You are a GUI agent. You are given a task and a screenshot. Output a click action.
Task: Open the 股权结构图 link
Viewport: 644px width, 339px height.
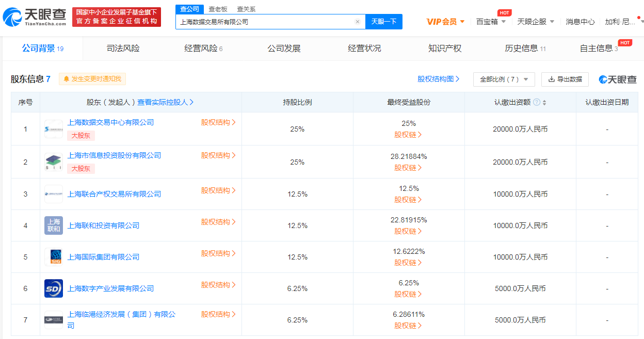(438, 79)
